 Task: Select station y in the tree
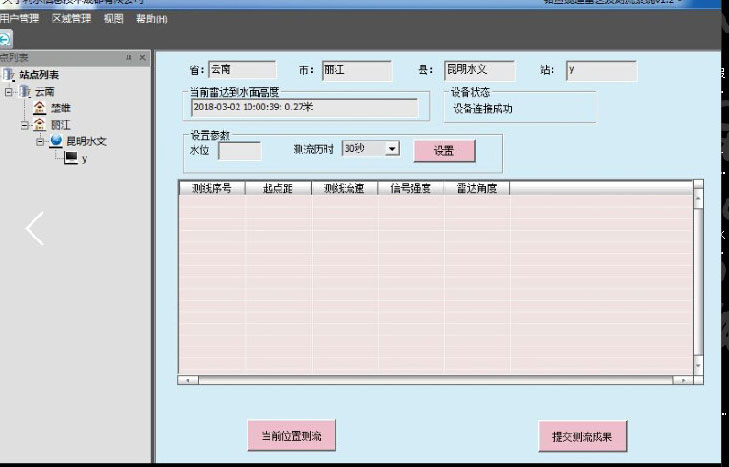click(x=85, y=159)
